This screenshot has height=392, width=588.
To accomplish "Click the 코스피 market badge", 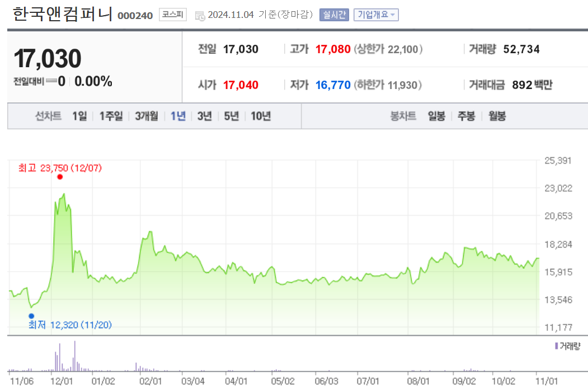I will 172,15.
